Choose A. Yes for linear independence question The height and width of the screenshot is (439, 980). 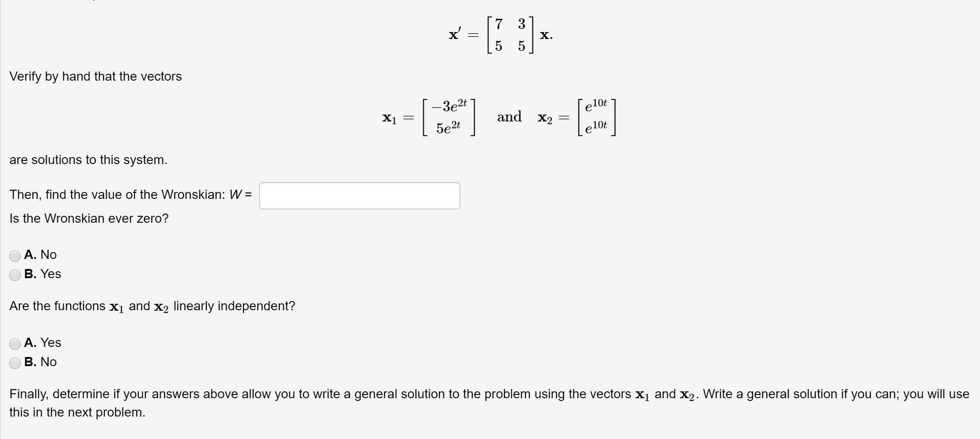[x=15, y=343]
